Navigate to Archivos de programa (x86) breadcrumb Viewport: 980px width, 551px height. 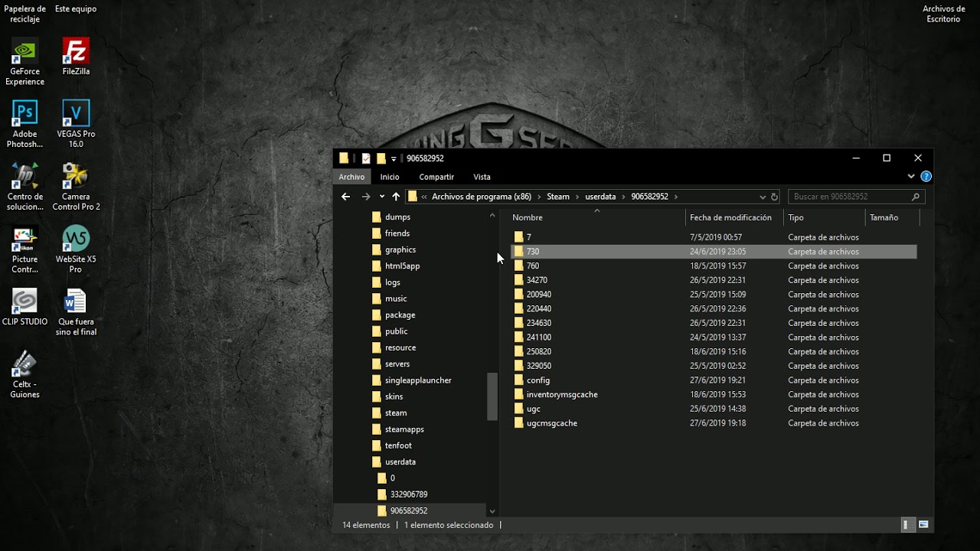[x=482, y=197]
